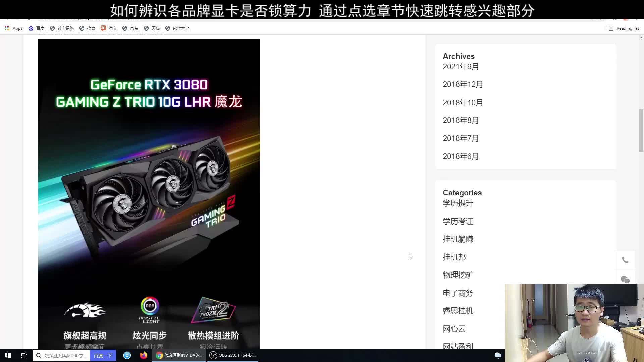Open the 天猫 bookmark

pos(152,28)
